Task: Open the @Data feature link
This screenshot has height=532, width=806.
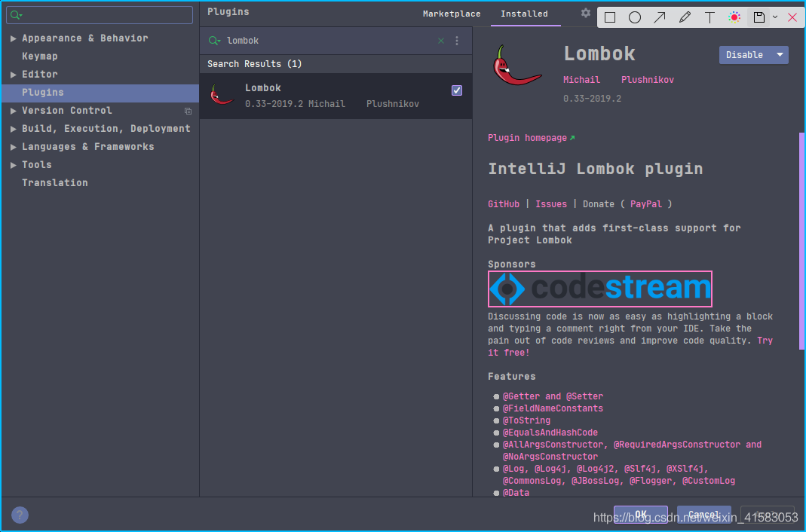Action: [x=516, y=493]
